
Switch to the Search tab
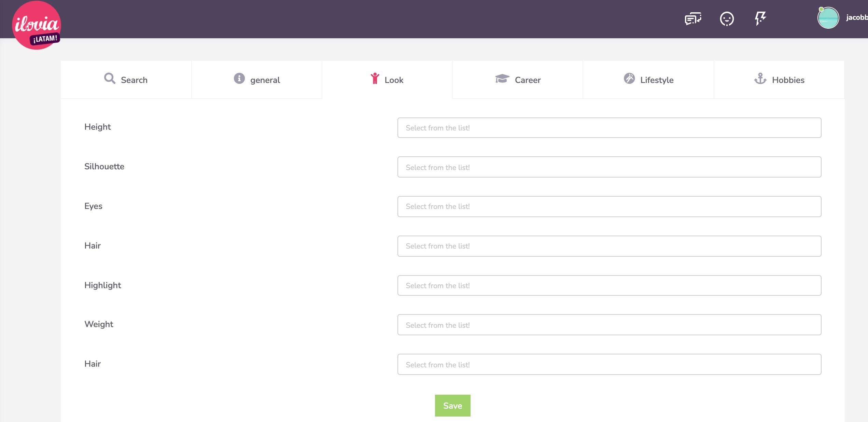(126, 80)
